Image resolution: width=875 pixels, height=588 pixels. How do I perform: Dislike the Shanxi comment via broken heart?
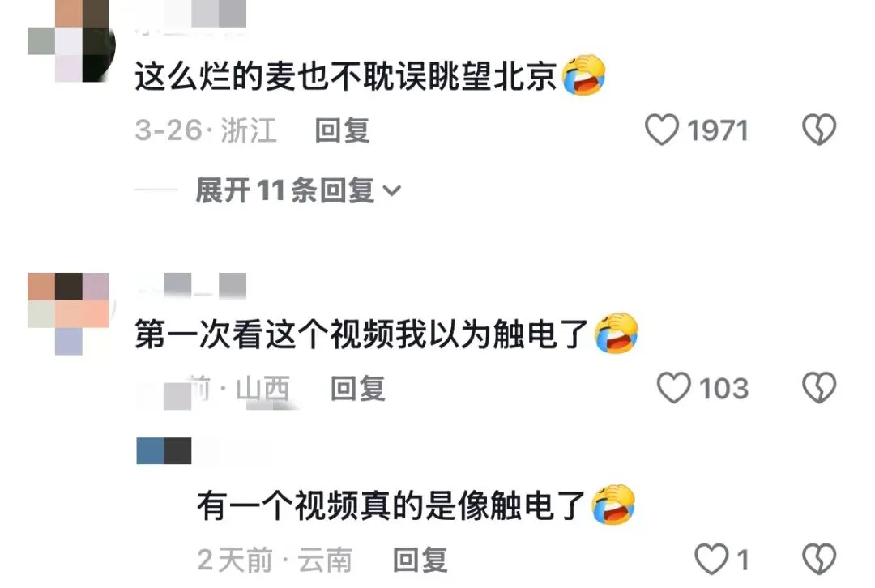coord(818,388)
